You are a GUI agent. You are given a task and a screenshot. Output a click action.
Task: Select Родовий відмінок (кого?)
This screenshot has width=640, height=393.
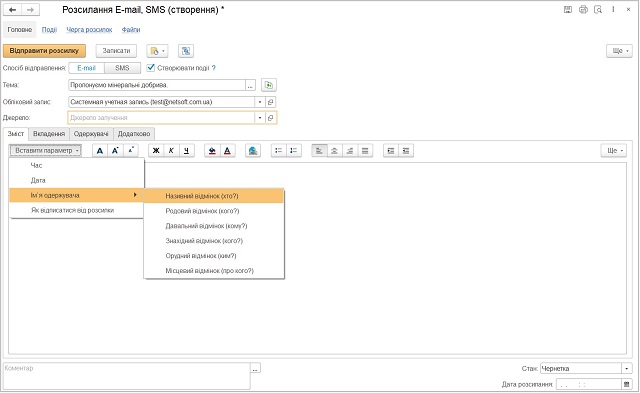pyautogui.click(x=214, y=211)
